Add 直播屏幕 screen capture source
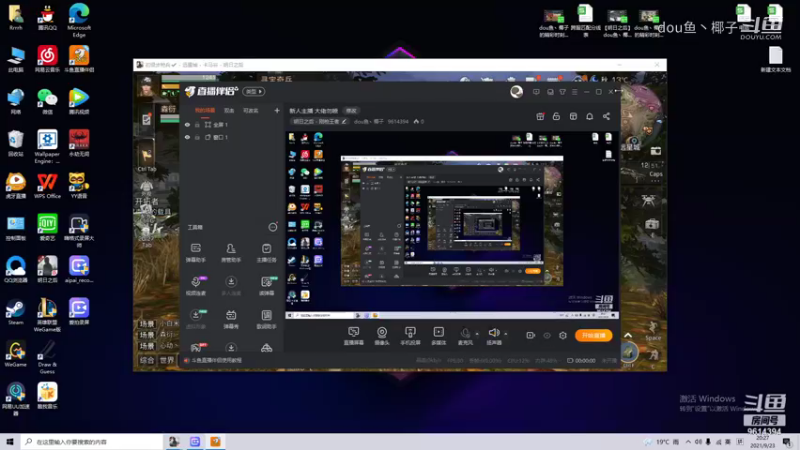The image size is (800, 450). coord(354,336)
